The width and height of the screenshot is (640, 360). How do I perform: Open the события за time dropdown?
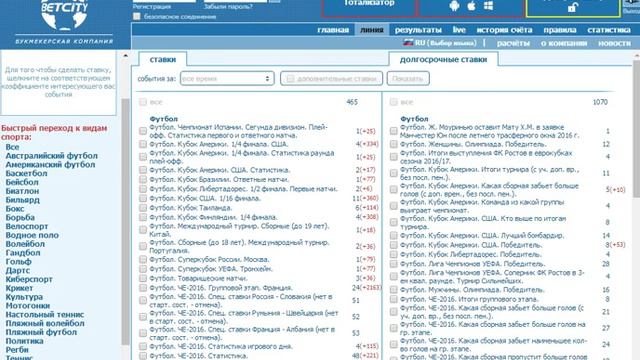227,78
